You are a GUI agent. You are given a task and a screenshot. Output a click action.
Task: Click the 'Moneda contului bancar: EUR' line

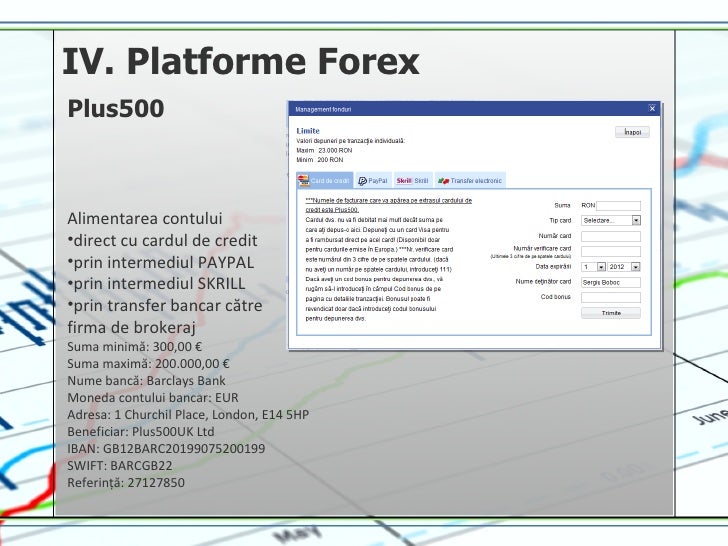(153, 398)
